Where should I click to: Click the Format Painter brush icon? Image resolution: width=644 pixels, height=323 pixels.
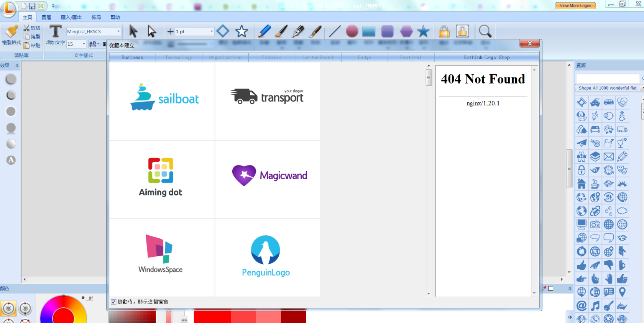(x=11, y=32)
